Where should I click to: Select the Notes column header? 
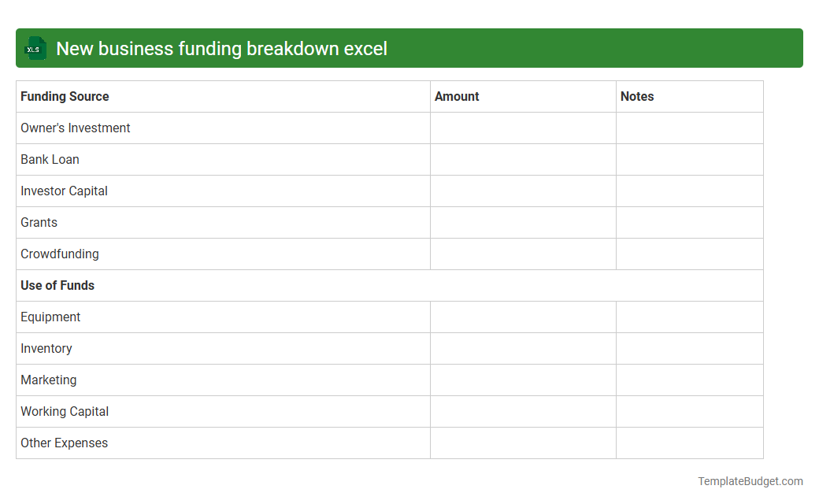(636, 96)
